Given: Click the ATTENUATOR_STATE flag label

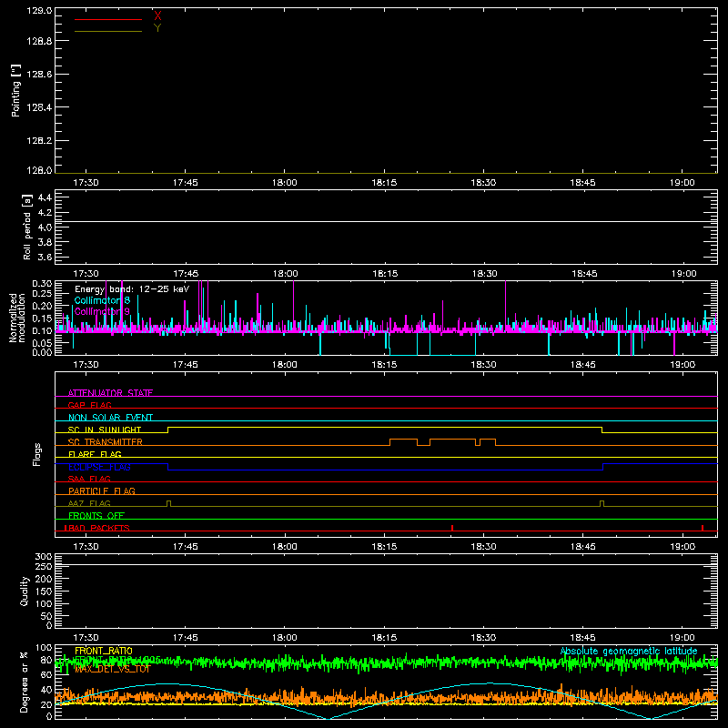Looking at the screenshot, I should (110, 393).
